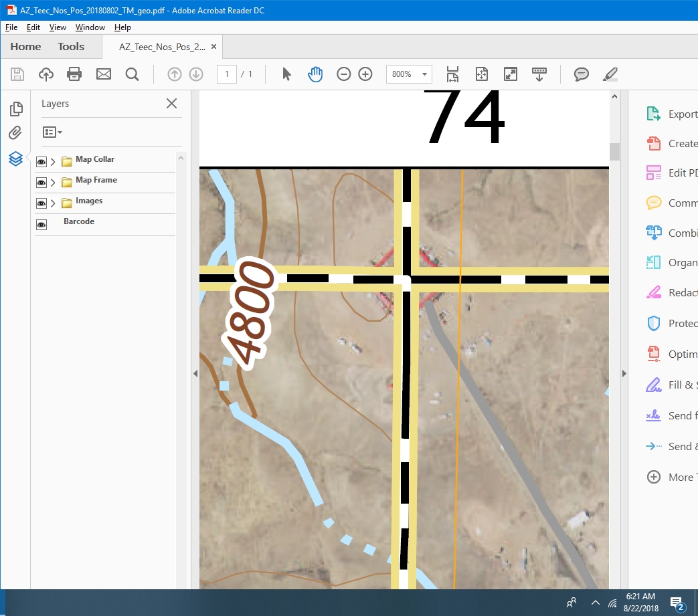Open the 800% zoom level dropdown

424,74
